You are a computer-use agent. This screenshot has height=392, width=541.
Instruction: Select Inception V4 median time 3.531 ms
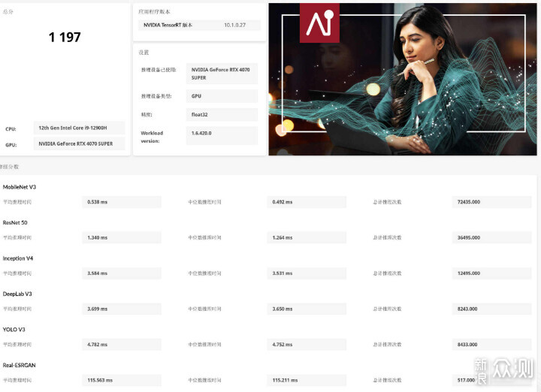(307, 273)
